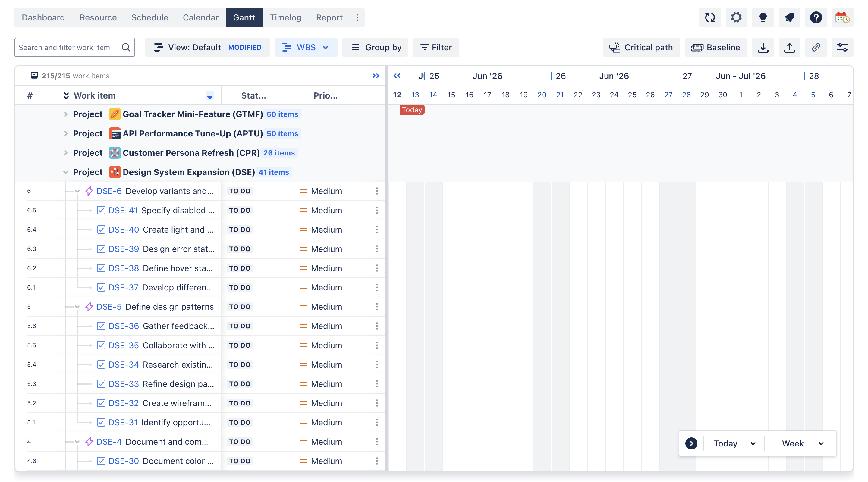
Task: Switch to the Report tab
Action: coord(329,17)
